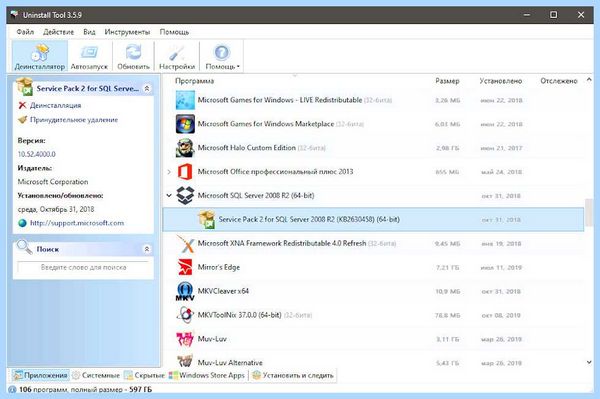Click the Muv-Luv Alternative icon
Viewport: 600px width, 399px height.
[x=185, y=360]
